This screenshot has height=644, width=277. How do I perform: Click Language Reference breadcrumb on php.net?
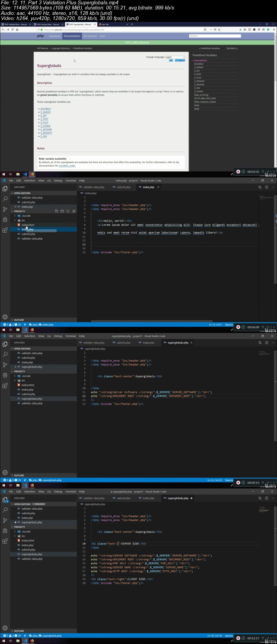click(x=61, y=48)
